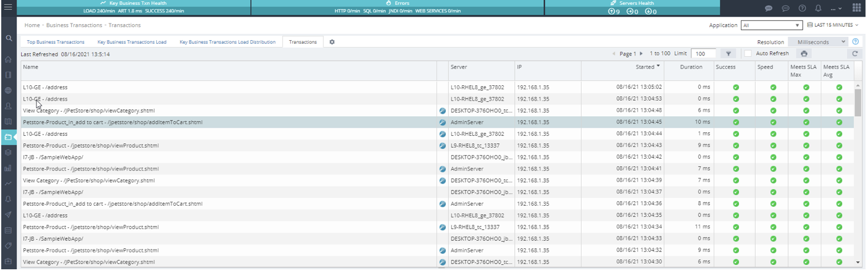Open the Servers Health panel
This screenshot has height=273, width=868.
(x=633, y=7)
